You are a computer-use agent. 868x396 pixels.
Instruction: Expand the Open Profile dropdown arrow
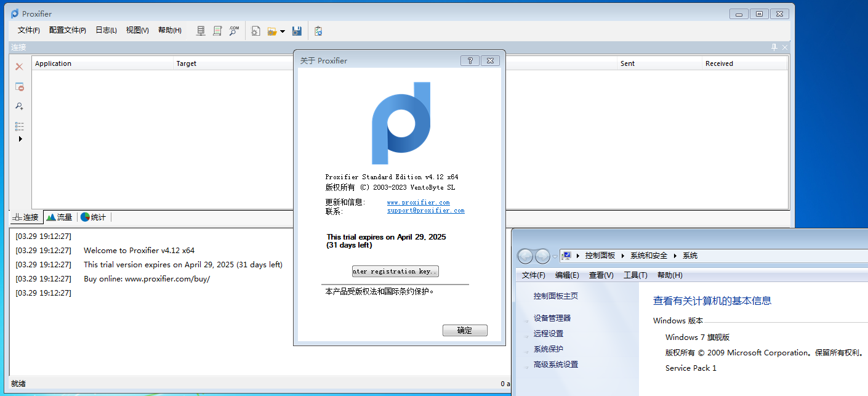[x=282, y=31]
